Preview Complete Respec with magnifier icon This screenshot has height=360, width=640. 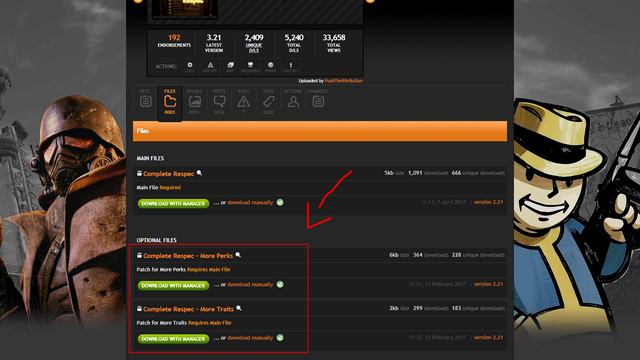(x=199, y=173)
